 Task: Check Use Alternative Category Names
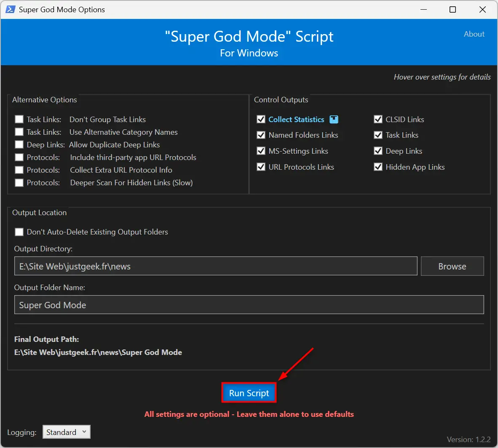coord(19,132)
